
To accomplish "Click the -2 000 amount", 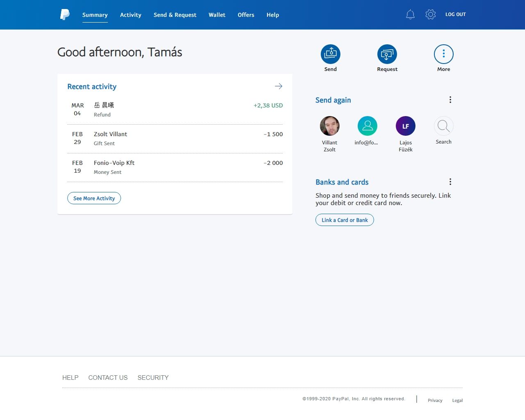I will coord(273,163).
